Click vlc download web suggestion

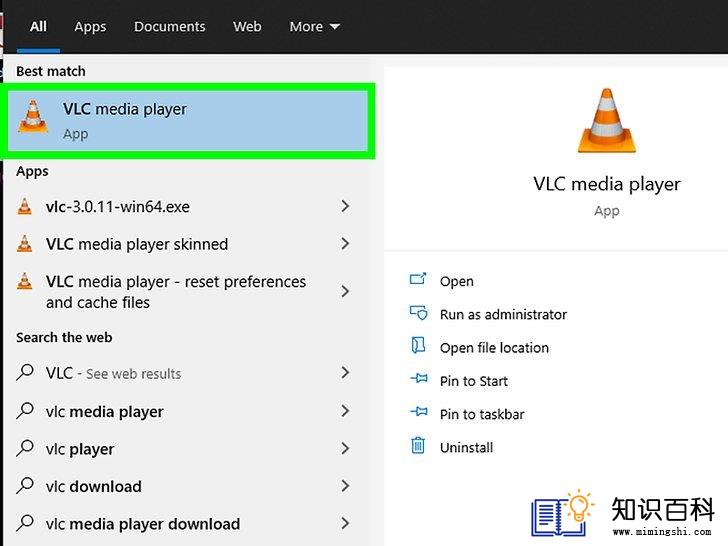click(94, 487)
